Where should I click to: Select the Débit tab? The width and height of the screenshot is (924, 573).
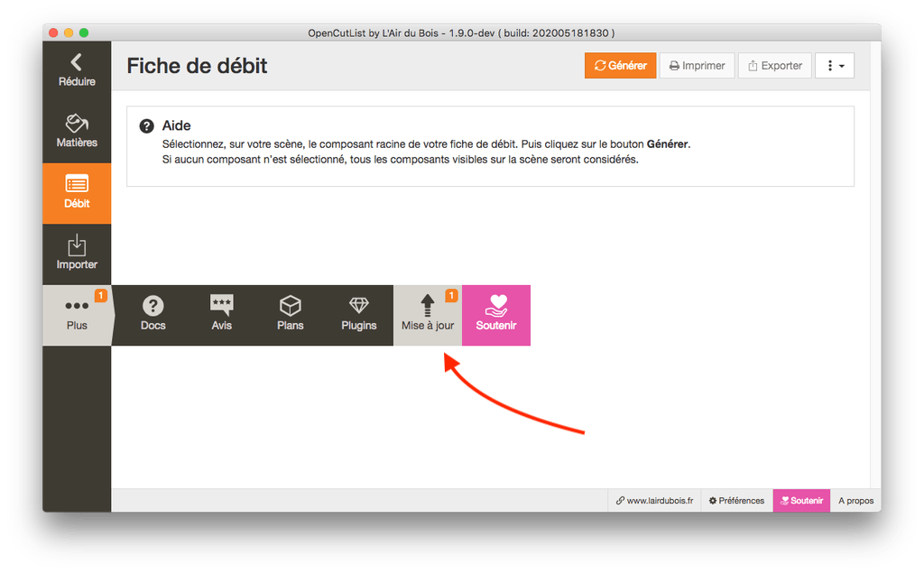click(x=77, y=193)
